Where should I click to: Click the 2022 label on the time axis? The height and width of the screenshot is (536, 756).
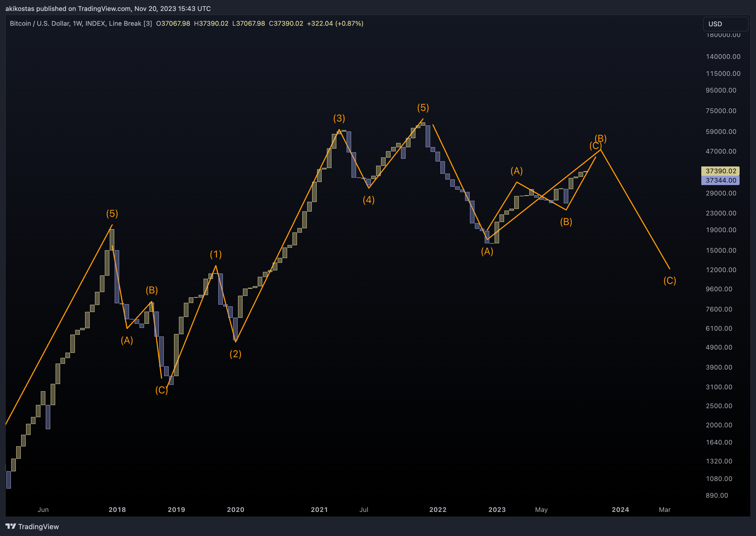point(438,510)
